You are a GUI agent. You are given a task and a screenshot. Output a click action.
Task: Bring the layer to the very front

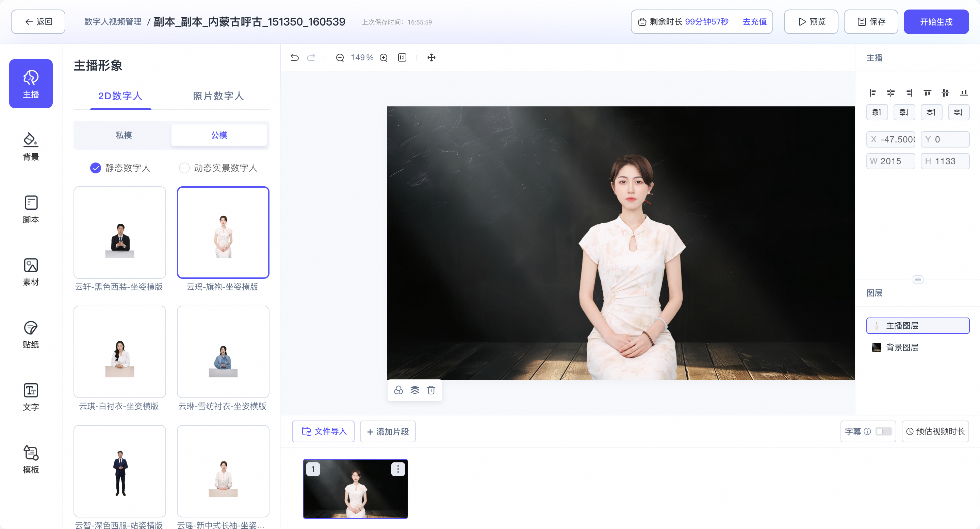(877, 112)
